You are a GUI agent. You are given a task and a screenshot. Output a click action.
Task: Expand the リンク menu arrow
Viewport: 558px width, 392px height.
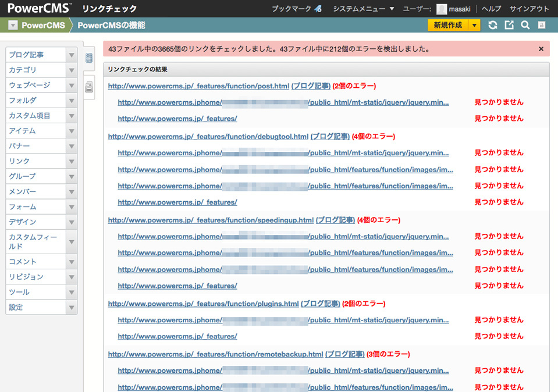click(72, 162)
